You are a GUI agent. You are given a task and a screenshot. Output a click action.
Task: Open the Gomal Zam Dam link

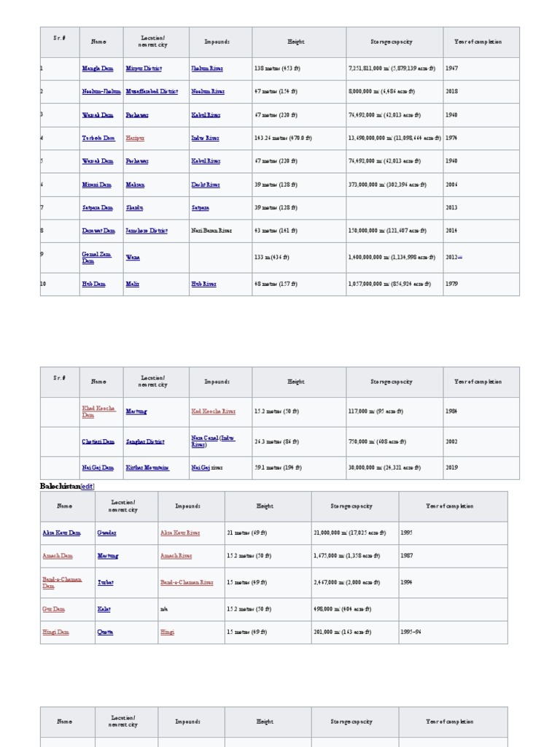click(97, 258)
